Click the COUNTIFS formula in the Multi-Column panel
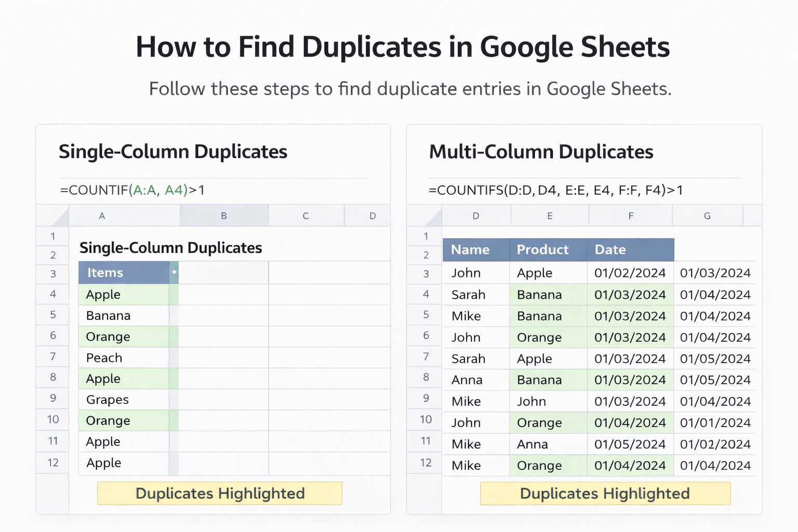This screenshot has width=798, height=532. pos(555,190)
